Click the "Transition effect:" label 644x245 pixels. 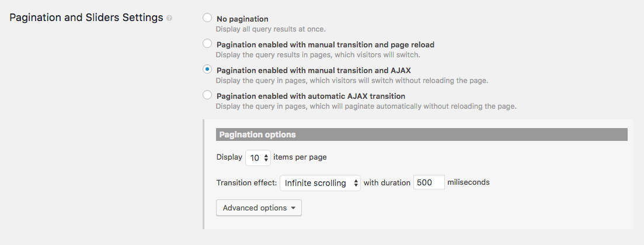click(x=246, y=182)
